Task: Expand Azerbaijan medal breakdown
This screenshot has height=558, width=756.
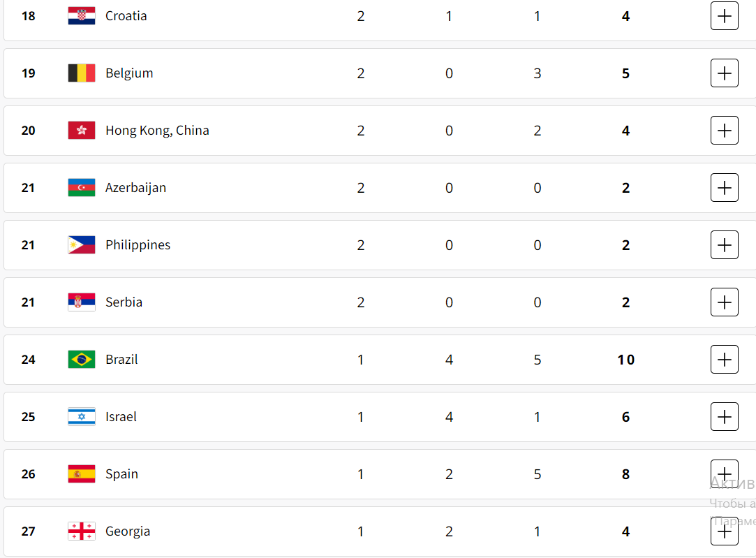Action: coord(724,188)
